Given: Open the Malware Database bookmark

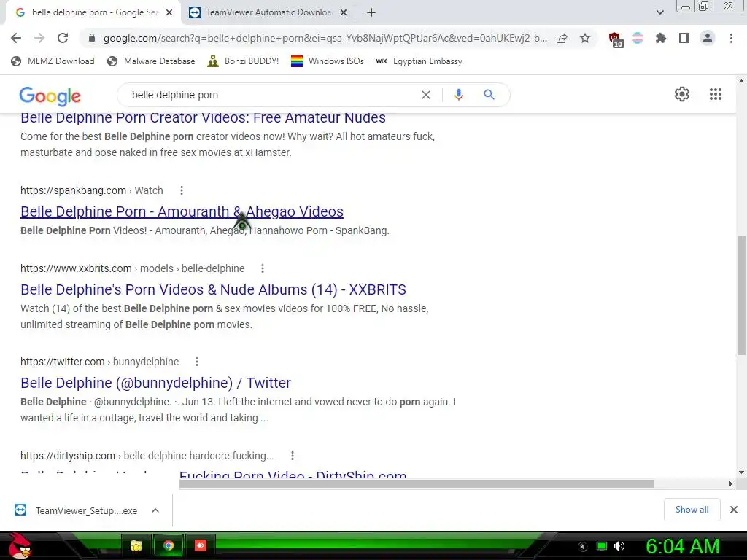Looking at the screenshot, I should 152,61.
